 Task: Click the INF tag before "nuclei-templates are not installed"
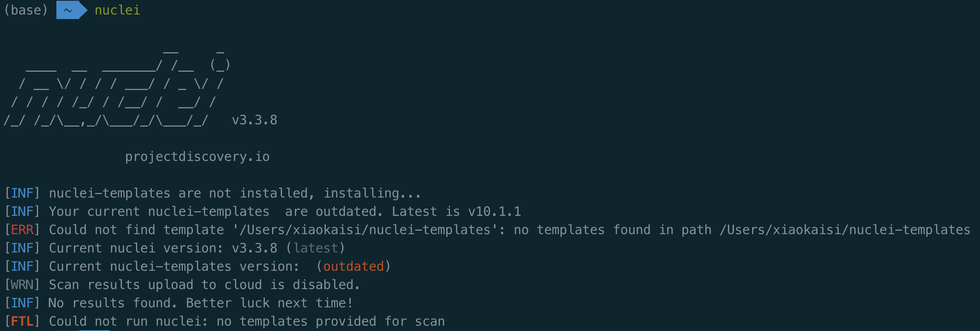[x=22, y=193]
